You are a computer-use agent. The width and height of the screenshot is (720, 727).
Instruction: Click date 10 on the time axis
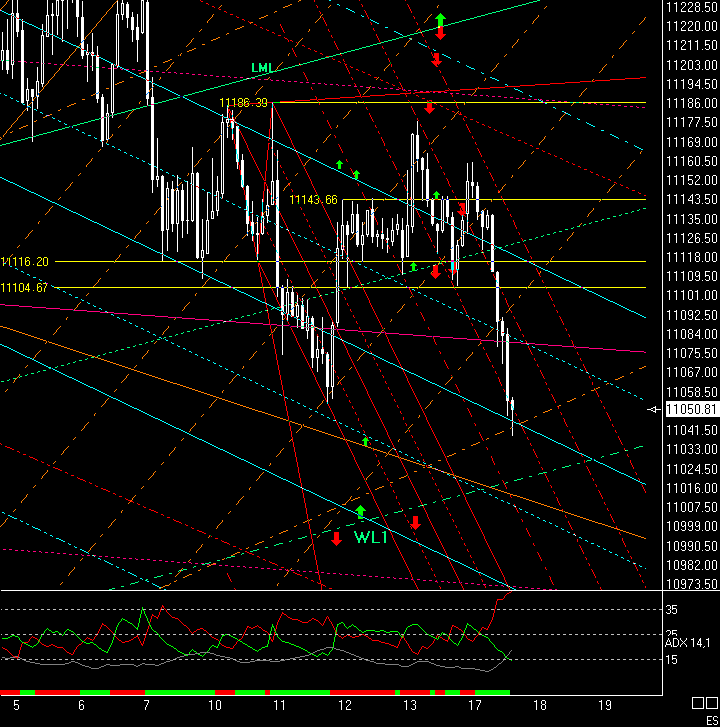click(215, 706)
